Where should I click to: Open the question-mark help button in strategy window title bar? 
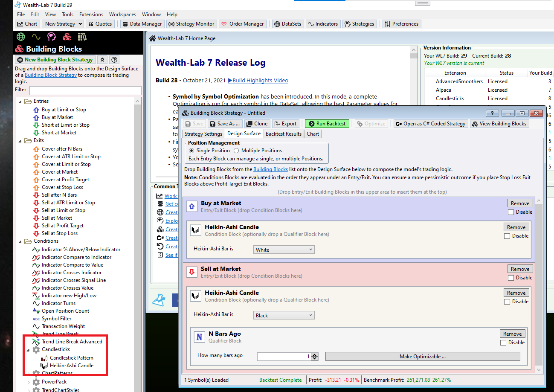tap(492, 113)
